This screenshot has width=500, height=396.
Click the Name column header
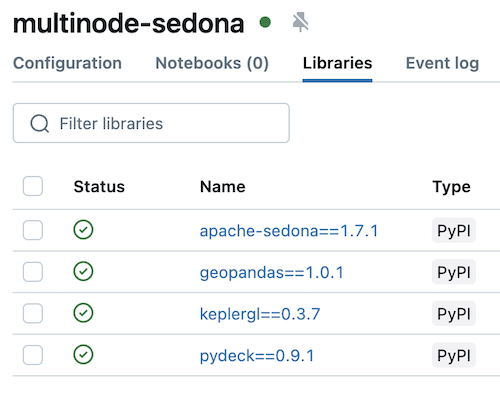click(223, 186)
